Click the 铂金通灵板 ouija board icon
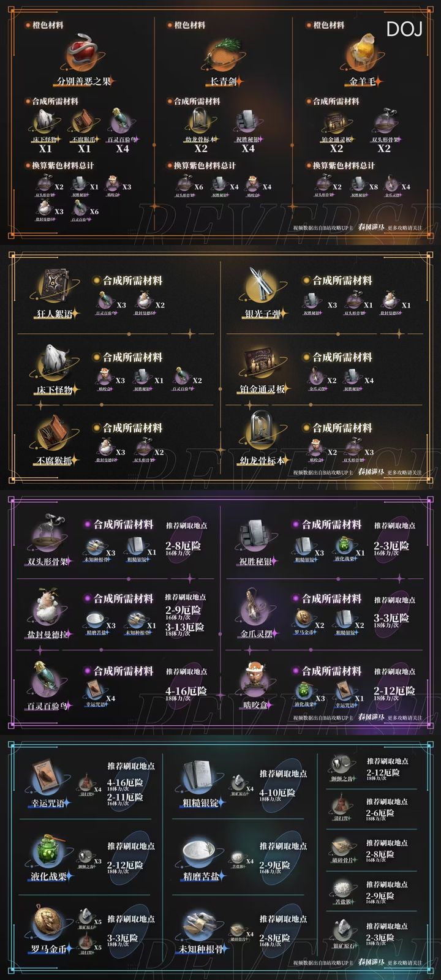The image size is (441, 980). click(262, 364)
